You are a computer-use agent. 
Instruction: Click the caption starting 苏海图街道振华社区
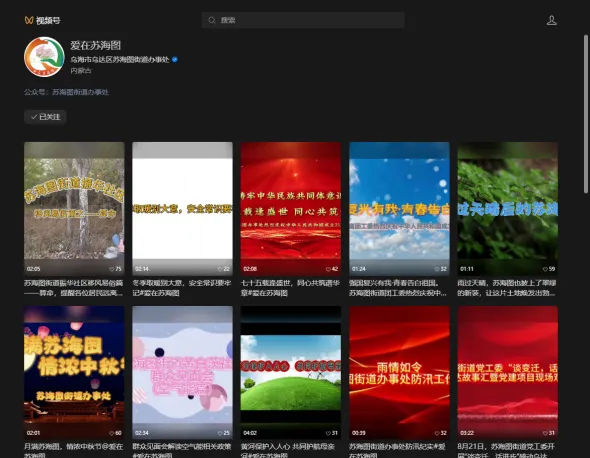tap(74, 288)
